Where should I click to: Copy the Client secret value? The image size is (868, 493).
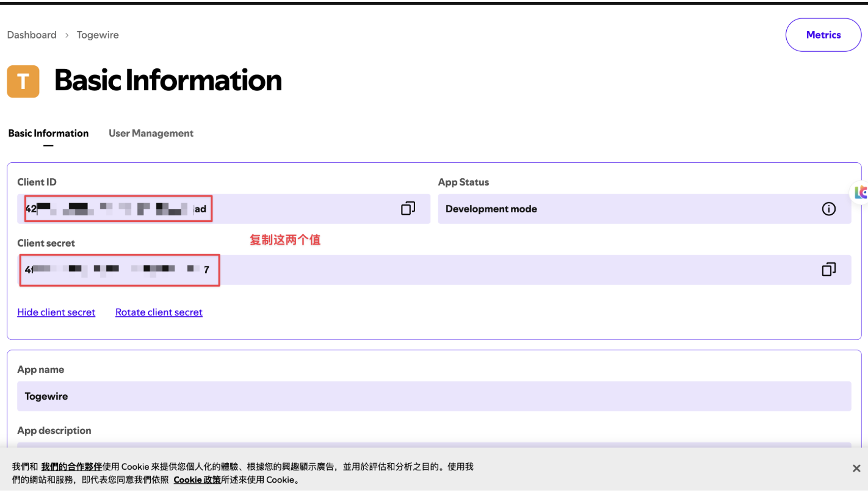pyautogui.click(x=828, y=269)
